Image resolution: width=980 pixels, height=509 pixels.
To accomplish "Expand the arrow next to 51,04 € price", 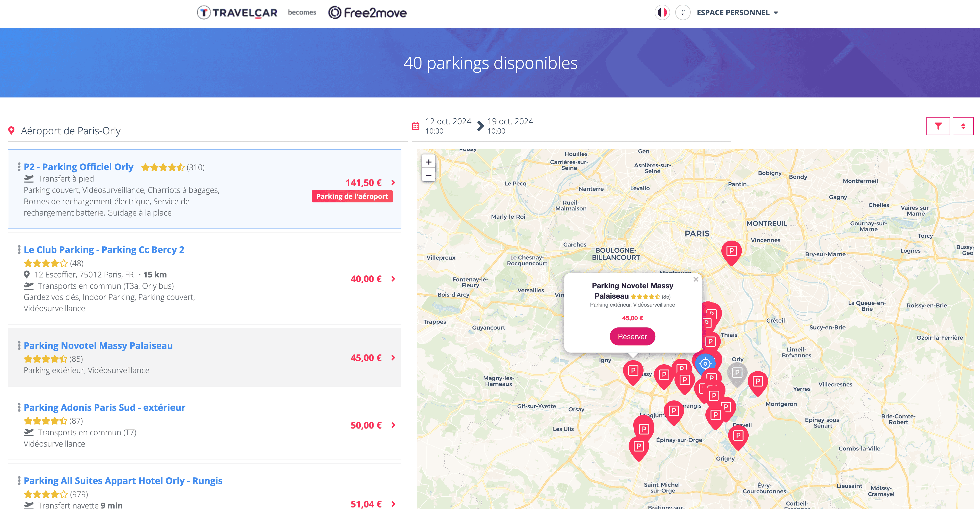I will click(393, 504).
